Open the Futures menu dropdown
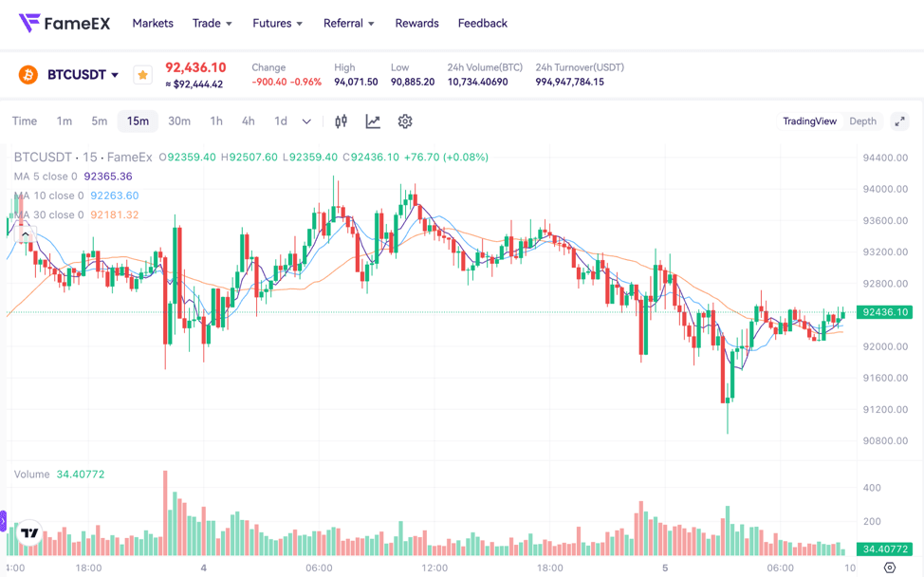 [277, 23]
